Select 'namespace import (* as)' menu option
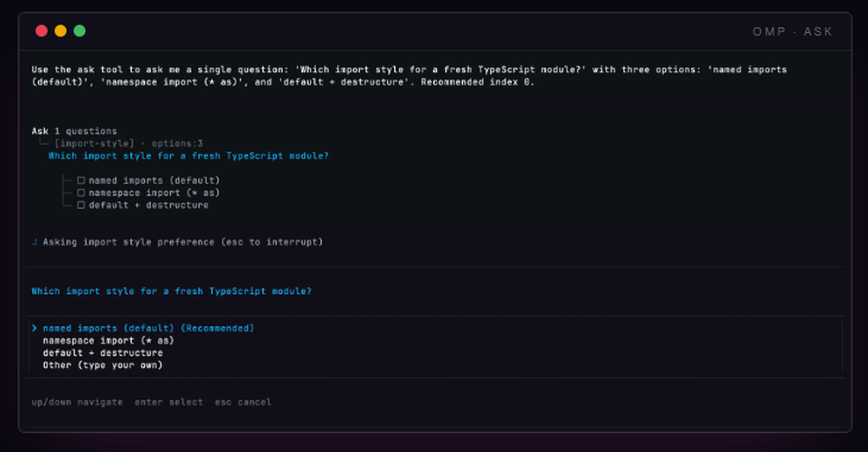The image size is (868, 452). (108, 340)
